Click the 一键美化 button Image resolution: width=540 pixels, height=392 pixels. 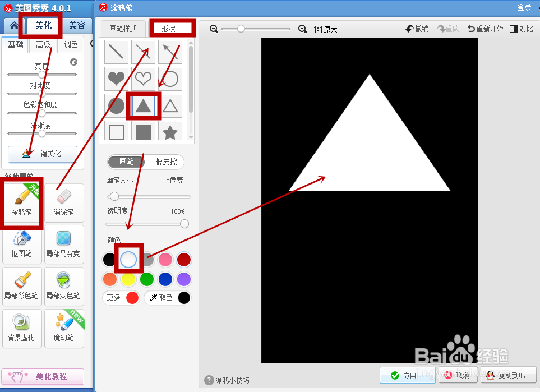(43, 154)
